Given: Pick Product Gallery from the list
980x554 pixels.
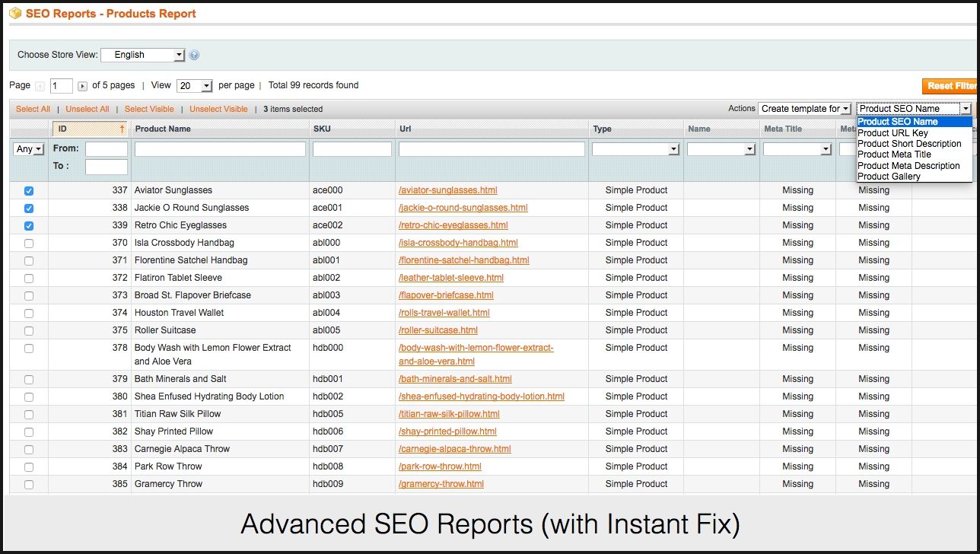Looking at the screenshot, I should [x=889, y=177].
